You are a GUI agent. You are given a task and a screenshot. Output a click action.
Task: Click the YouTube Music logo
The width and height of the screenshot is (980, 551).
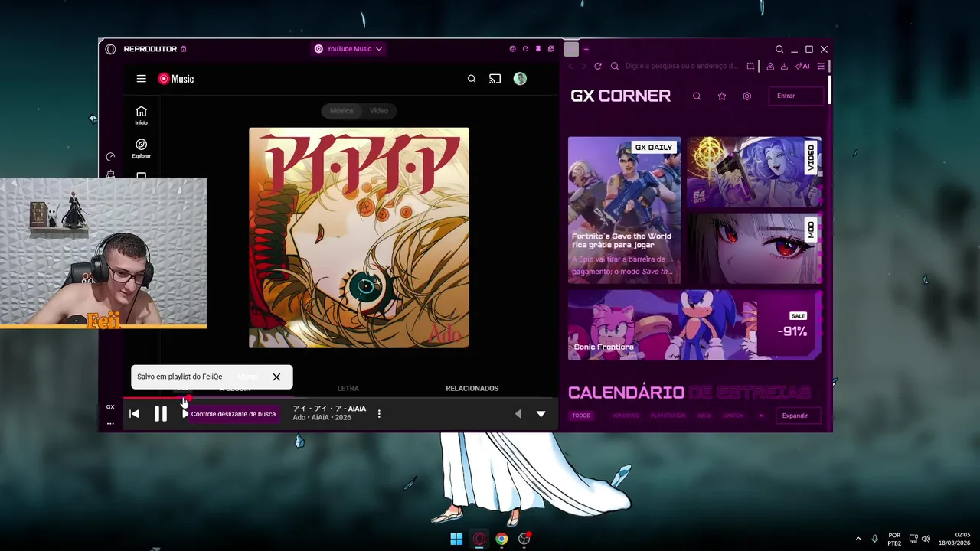tap(176, 79)
